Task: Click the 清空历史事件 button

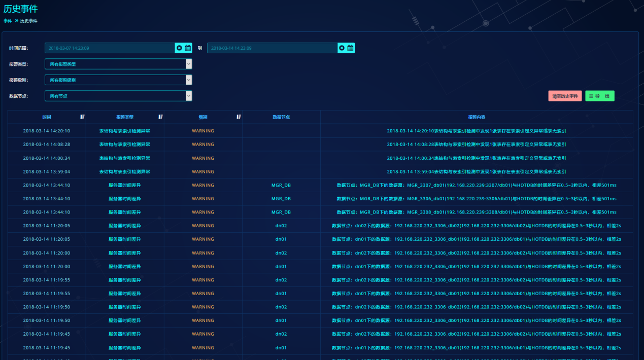Action: 565,96
